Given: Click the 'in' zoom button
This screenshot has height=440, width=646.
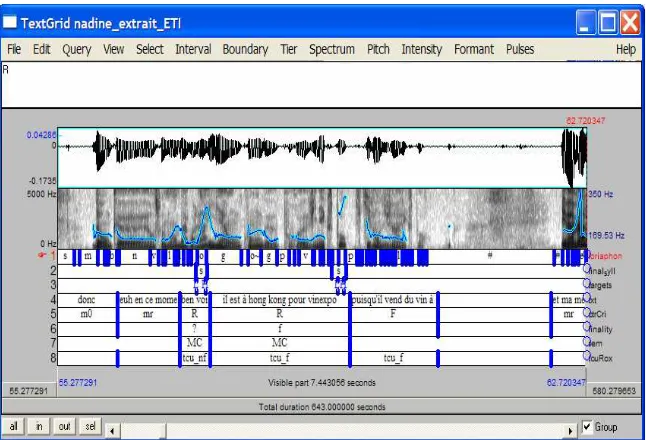Looking at the screenshot, I should [39, 426].
